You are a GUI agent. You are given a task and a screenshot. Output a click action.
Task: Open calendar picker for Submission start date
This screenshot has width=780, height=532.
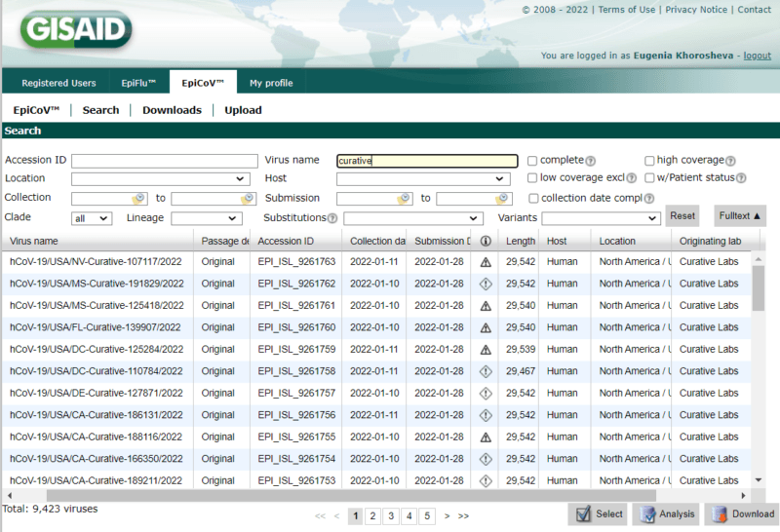(404, 198)
